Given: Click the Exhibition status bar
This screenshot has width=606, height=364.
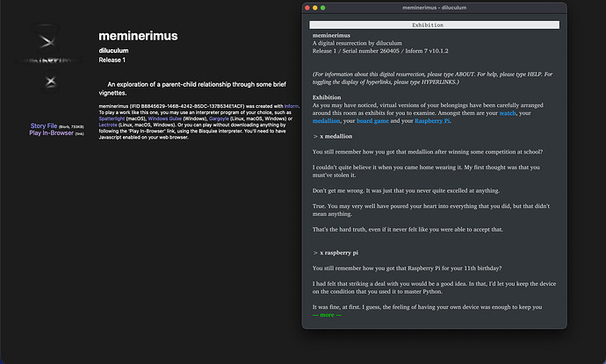Looking at the screenshot, I should (x=434, y=25).
